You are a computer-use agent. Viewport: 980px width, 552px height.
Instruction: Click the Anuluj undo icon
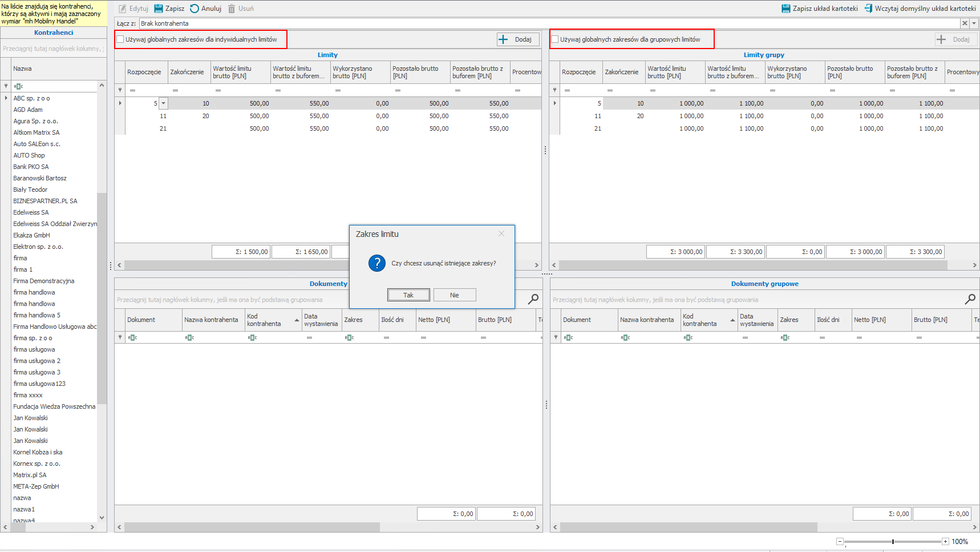195,9
